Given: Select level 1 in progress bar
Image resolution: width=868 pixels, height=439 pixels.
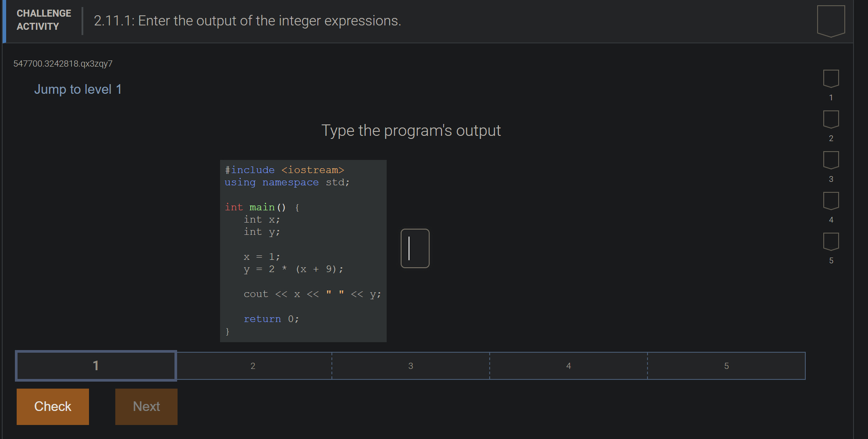Looking at the screenshot, I should 96,366.
